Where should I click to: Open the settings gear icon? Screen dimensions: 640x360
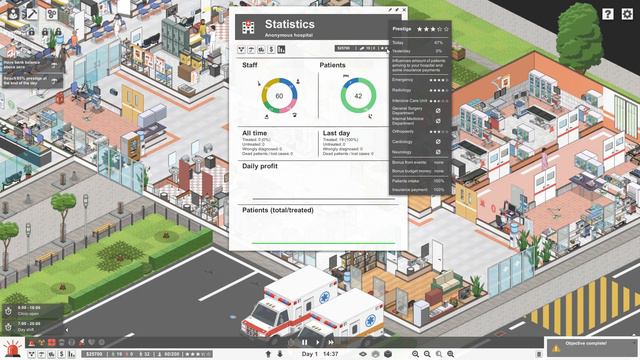point(627,14)
